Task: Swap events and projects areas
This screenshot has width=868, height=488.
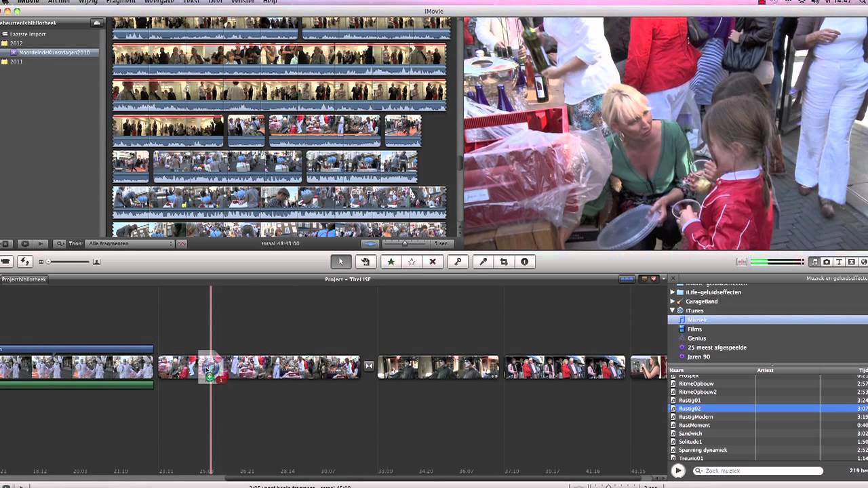Action: click(25, 262)
